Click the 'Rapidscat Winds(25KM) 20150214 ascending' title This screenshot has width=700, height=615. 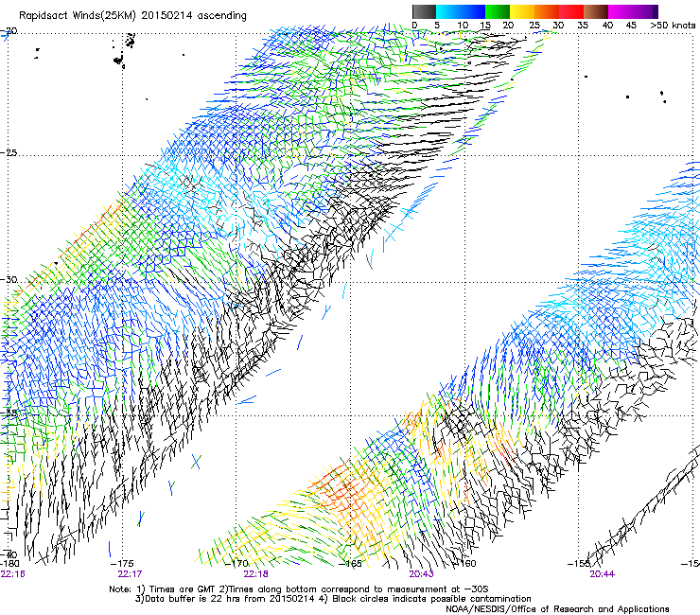pyautogui.click(x=132, y=16)
